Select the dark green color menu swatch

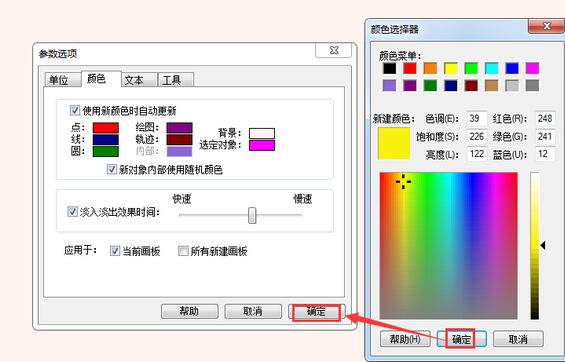(x=430, y=86)
